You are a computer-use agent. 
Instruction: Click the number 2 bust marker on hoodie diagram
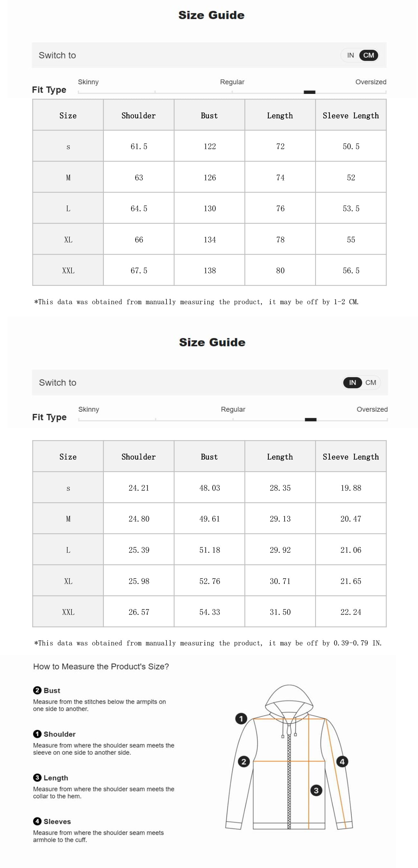[x=244, y=762]
